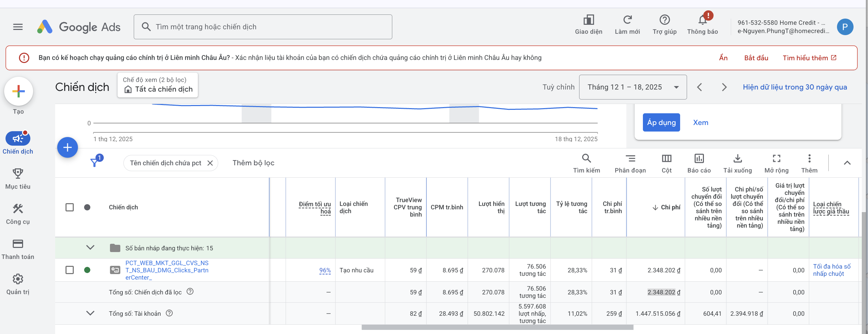Open the Cột columns icon
868x334 pixels.
tap(667, 158)
